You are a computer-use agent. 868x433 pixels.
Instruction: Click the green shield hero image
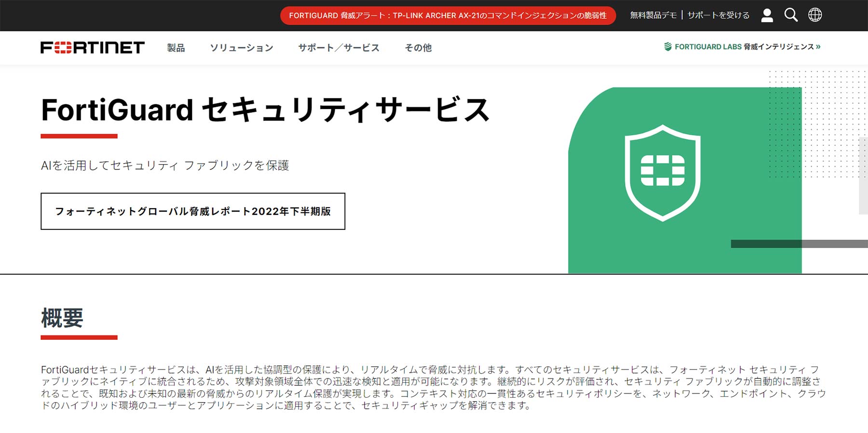coord(685,180)
